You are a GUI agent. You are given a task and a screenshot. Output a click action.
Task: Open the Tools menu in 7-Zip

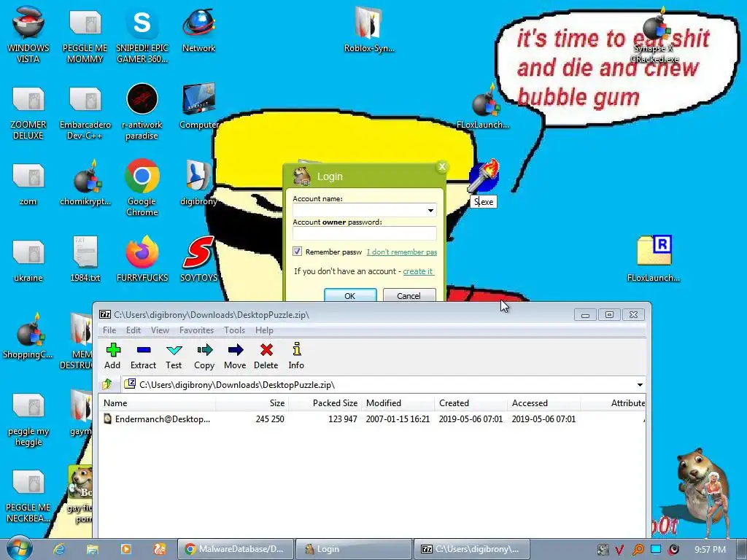tap(234, 330)
